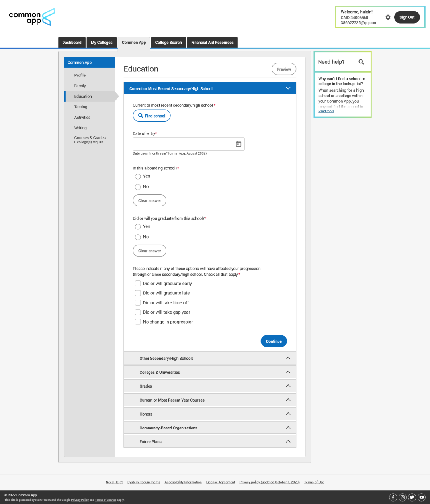Check Did or will take gap year
This screenshot has width=430, height=504.
tap(138, 312)
